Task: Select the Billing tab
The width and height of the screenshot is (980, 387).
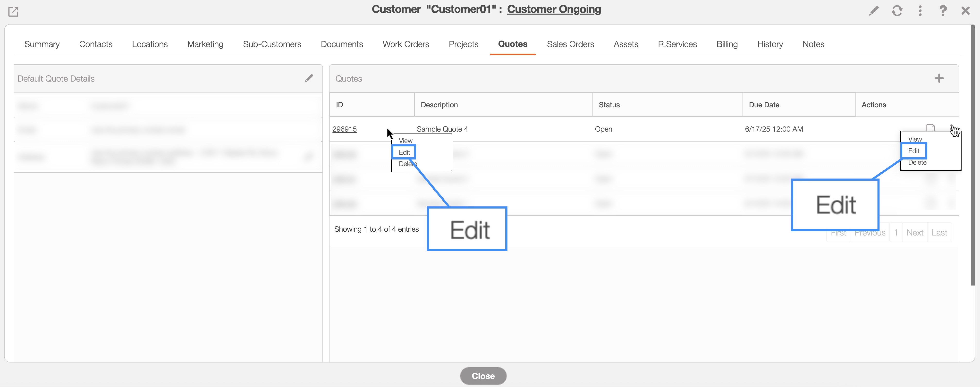Action: click(x=727, y=44)
